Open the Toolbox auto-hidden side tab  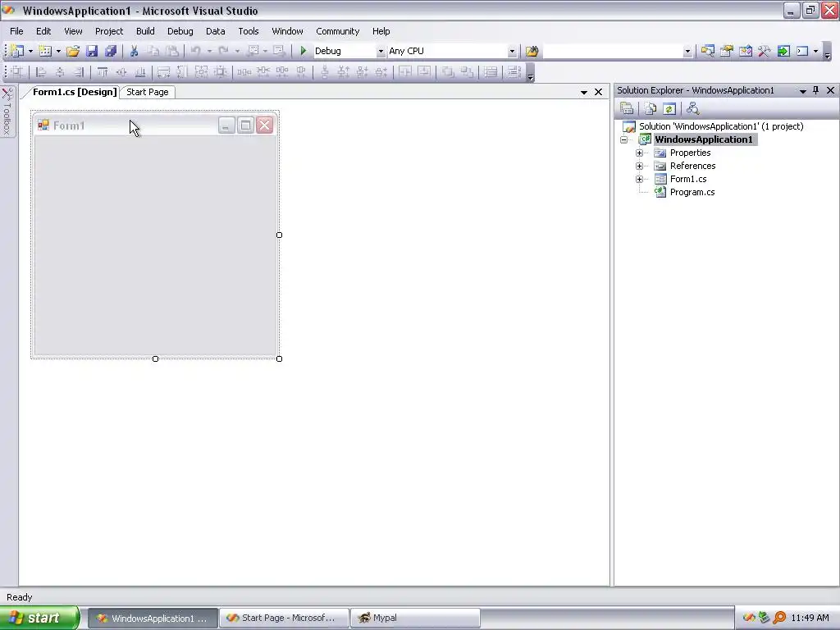pos(7,112)
